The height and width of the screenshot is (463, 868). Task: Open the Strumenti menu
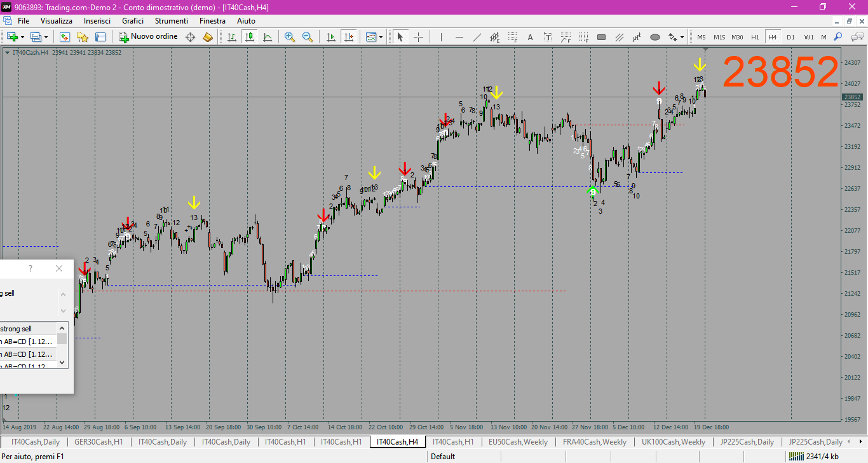pos(172,21)
